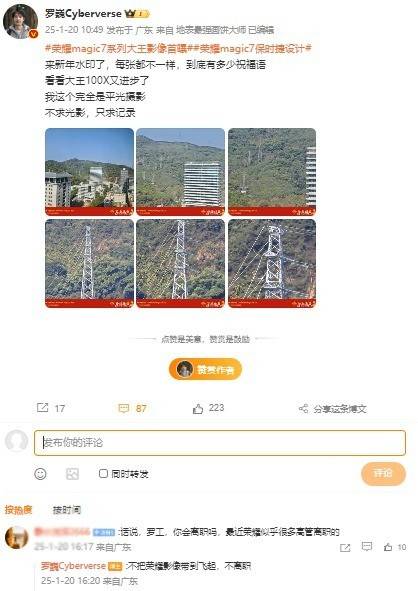Click the orange 赞赏作者 button
Viewport: 418px width, 591px height.
click(x=205, y=369)
